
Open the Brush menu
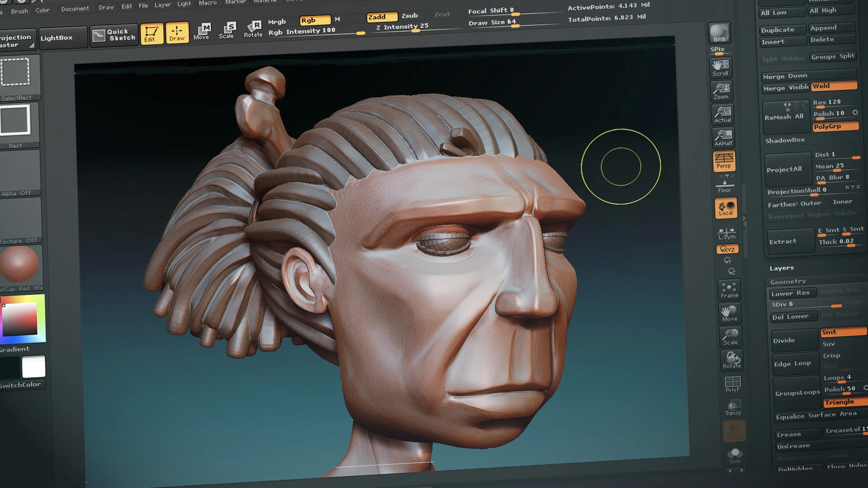click(x=19, y=11)
